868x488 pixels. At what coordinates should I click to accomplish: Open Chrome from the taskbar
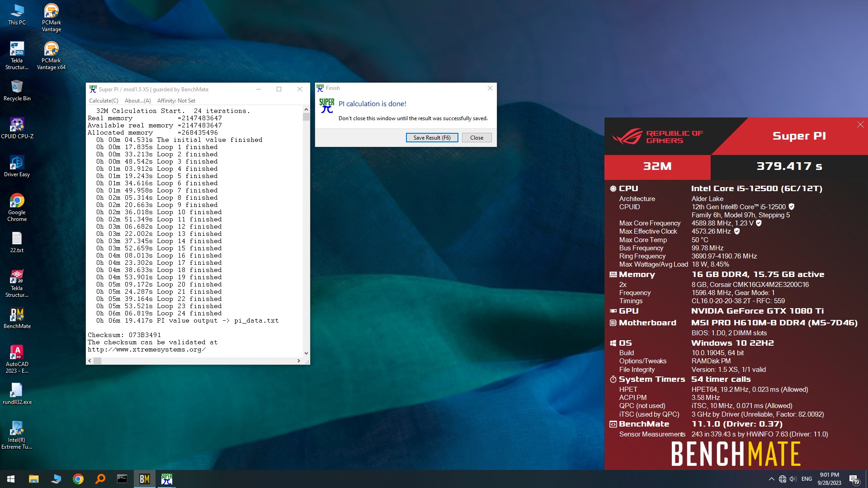78,479
